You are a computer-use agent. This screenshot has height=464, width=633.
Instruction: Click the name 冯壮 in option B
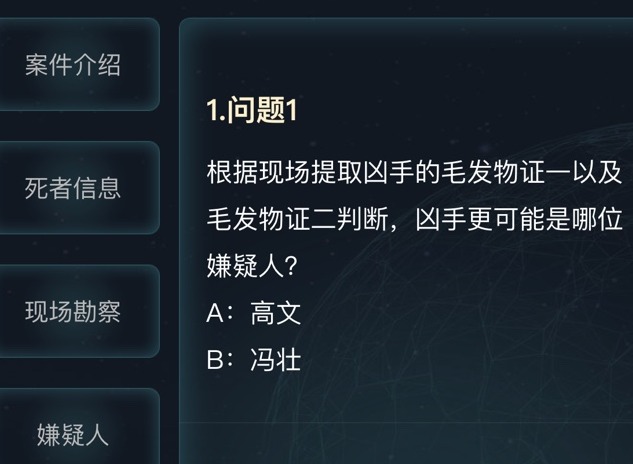275,359
